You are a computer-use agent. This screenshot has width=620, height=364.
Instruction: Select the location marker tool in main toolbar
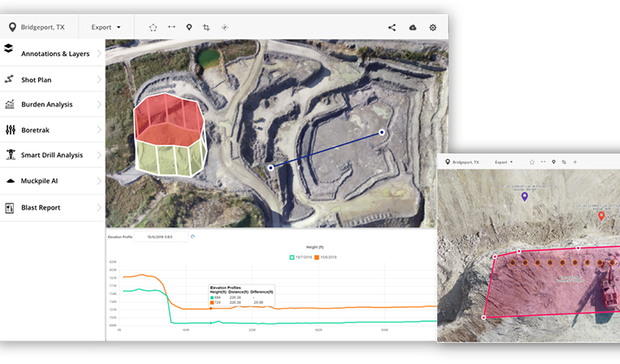(189, 28)
